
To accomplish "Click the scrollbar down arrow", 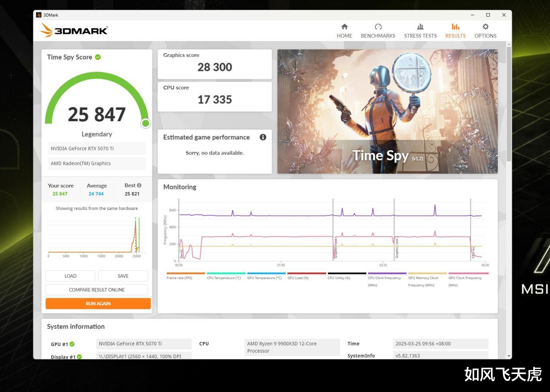I will pyautogui.click(x=509, y=356).
